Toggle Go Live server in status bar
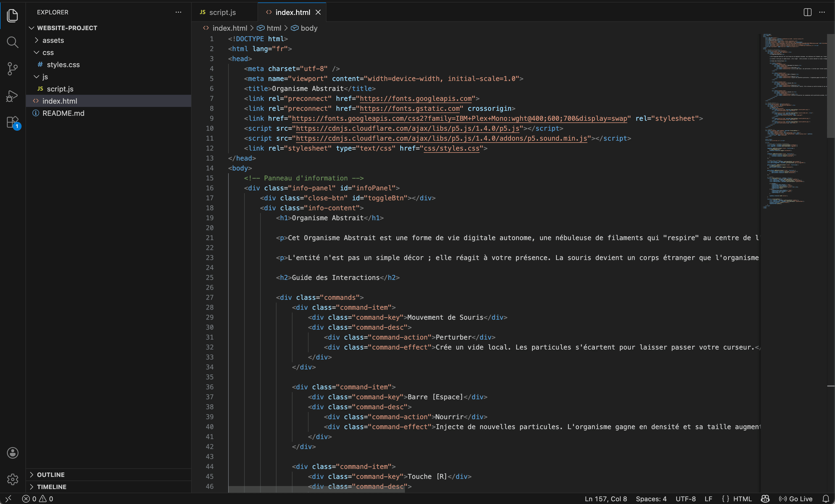The width and height of the screenshot is (835, 504). [795, 498]
